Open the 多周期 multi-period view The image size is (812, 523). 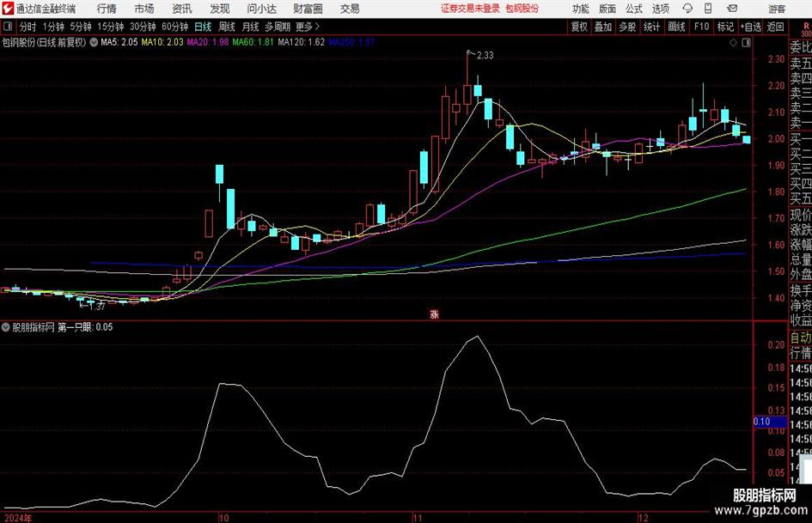[278, 27]
